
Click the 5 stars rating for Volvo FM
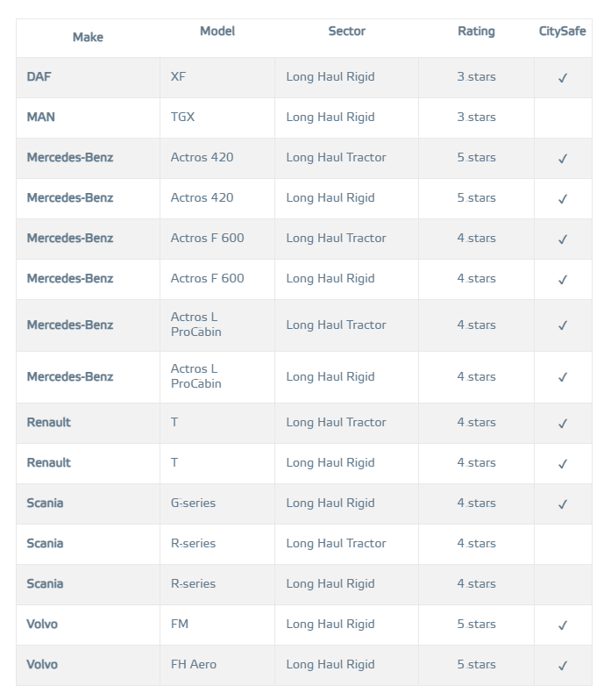[x=476, y=625]
